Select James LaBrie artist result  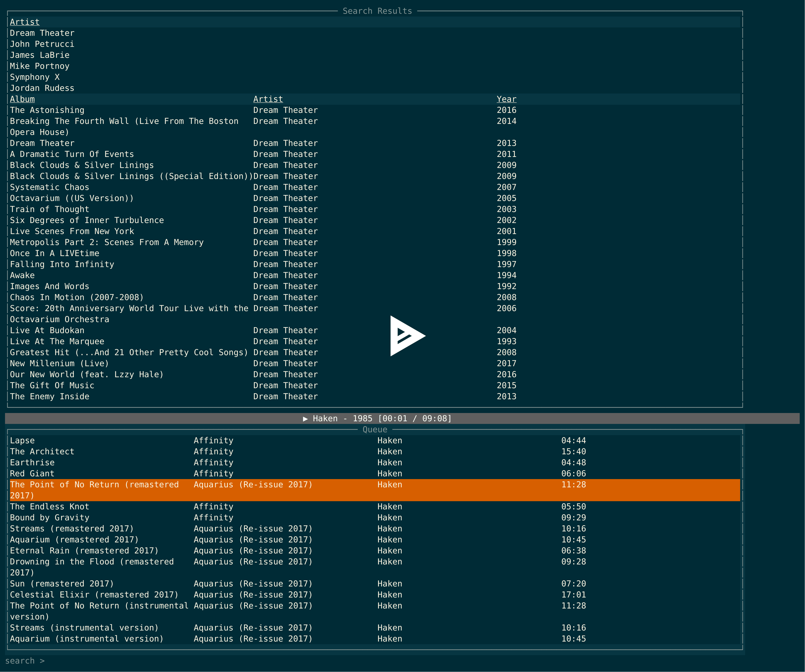click(40, 55)
